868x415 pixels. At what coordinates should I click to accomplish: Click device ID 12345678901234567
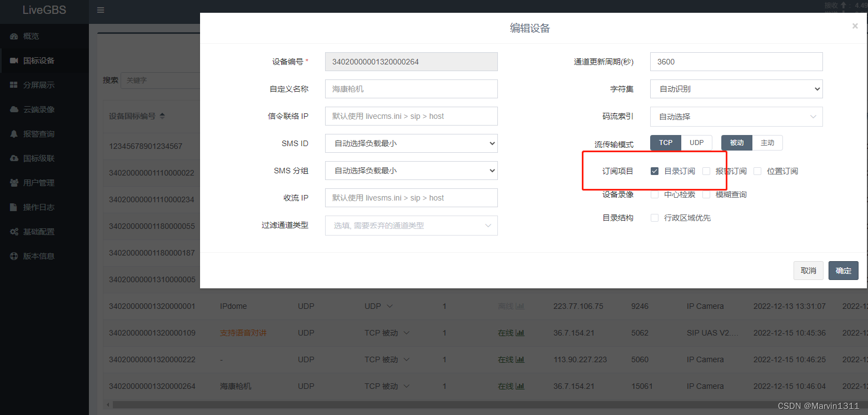pos(146,146)
